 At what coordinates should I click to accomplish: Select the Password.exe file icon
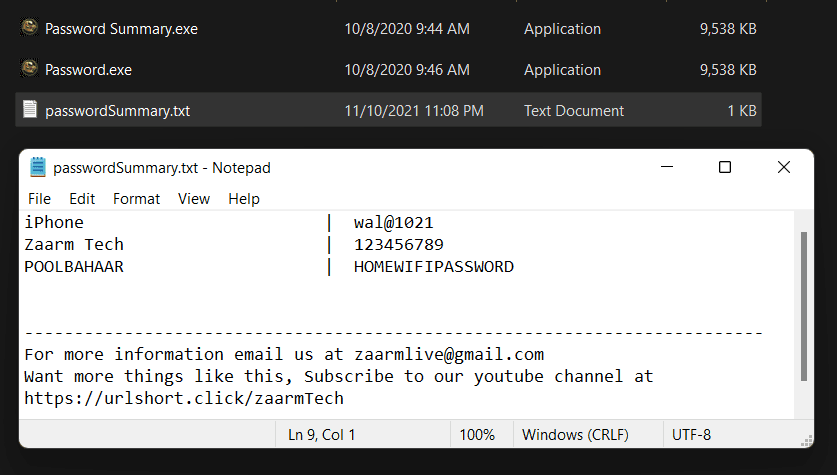[29, 68]
